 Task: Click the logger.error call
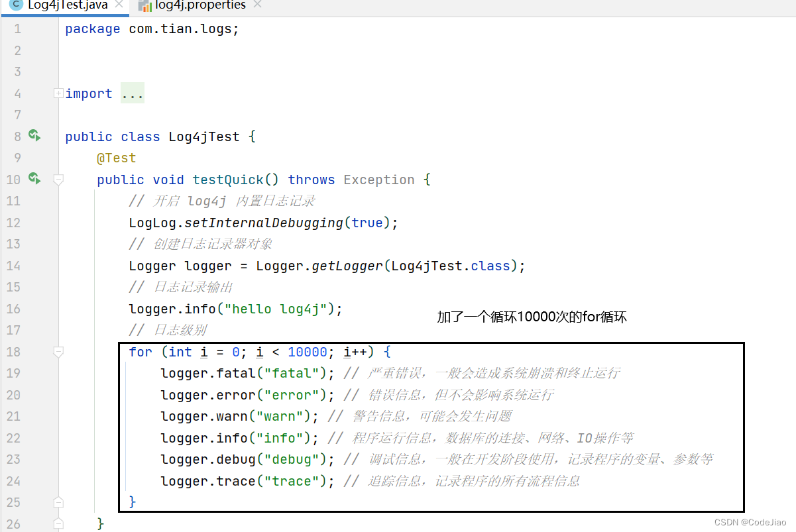[x=248, y=395]
